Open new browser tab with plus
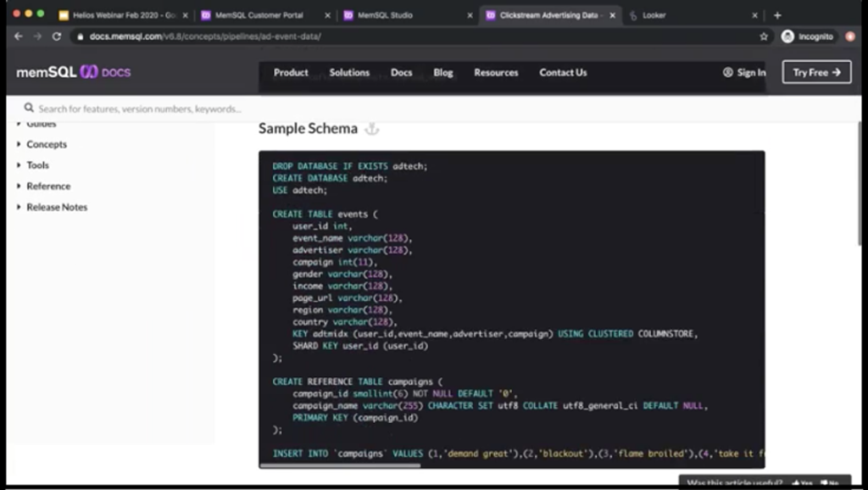The image size is (868, 490). pos(777,15)
